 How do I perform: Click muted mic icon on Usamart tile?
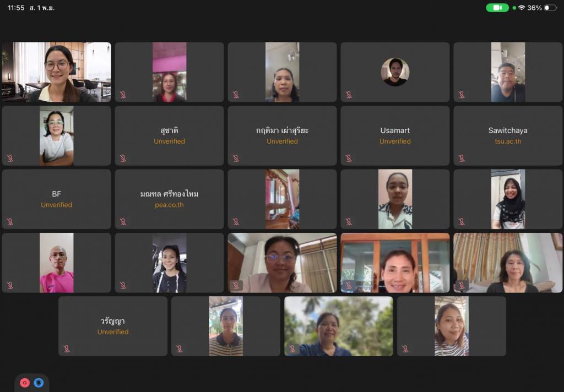349,158
